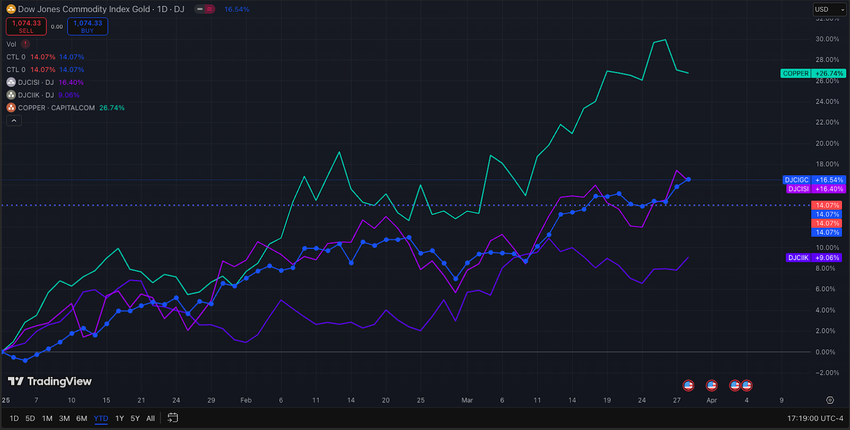This screenshot has width=850, height=430.
Task: Click the DJCISI silver symbol icon
Action: (x=11, y=82)
